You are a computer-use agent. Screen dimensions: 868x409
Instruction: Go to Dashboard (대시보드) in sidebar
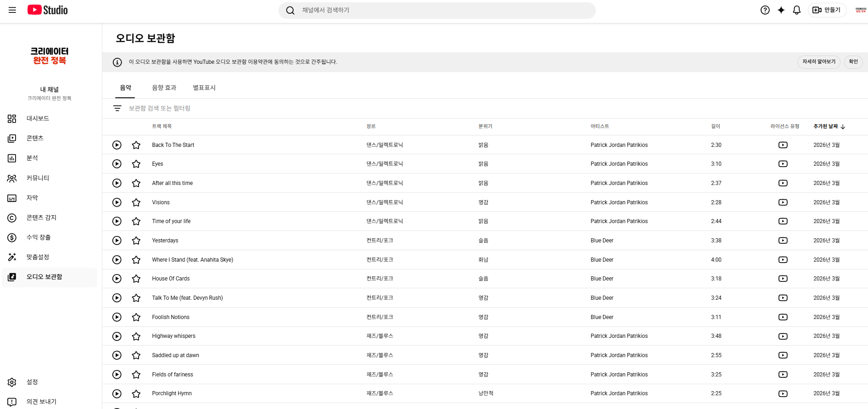coord(38,118)
